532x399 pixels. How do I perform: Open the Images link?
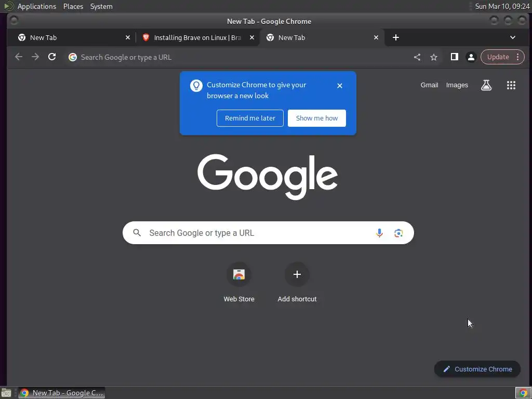[457, 85]
